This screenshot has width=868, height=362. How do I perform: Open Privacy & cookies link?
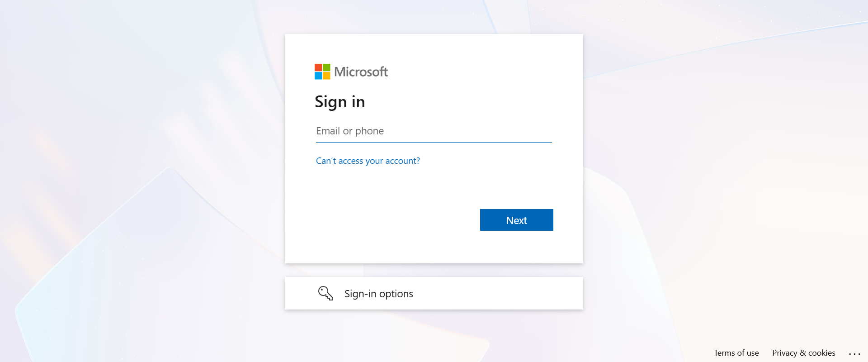tap(804, 353)
